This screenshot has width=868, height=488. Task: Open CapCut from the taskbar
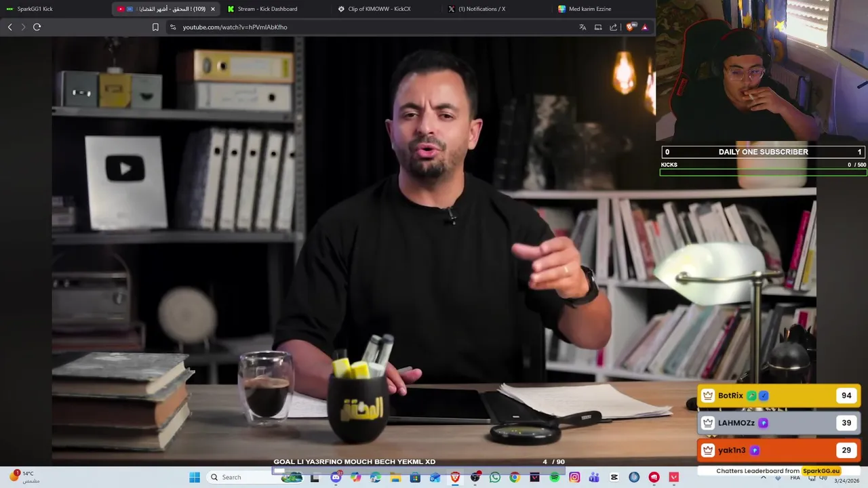coord(614,477)
